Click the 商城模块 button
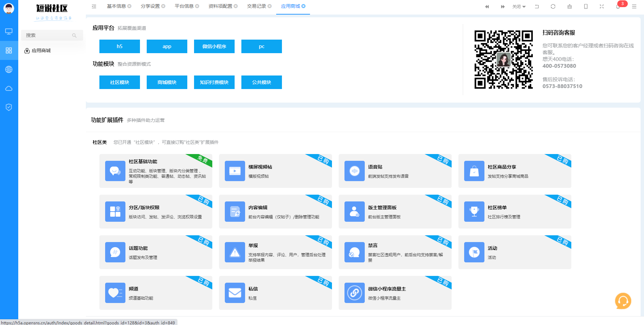Image resolution: width=644 pixels, height=325 pixels. (x=167, y=82)
